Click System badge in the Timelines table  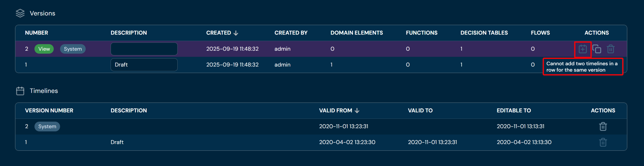(x=47, y=126)
